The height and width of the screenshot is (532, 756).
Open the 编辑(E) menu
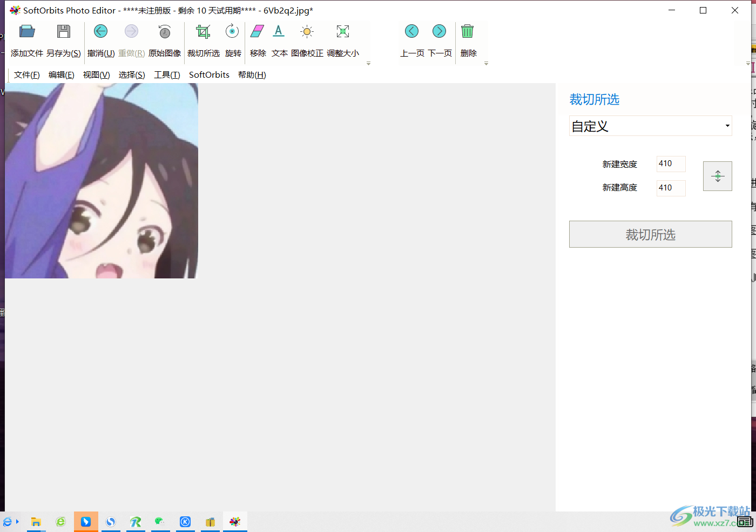click(x=62, y=75)
